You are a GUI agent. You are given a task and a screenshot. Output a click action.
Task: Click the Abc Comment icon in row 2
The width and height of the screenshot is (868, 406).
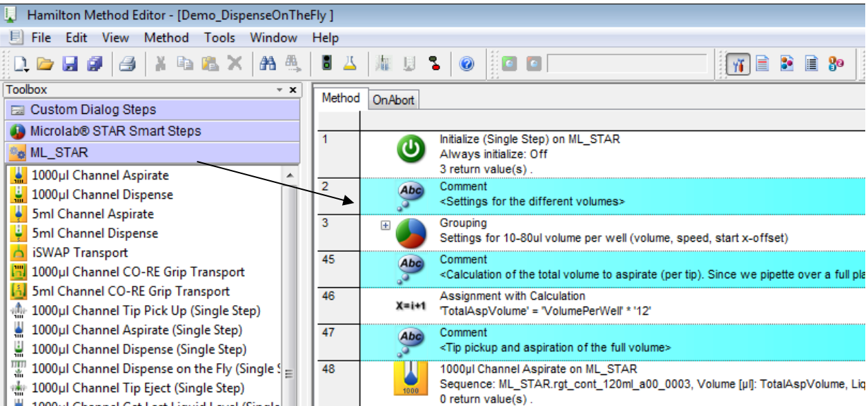(x=410, y=195)
